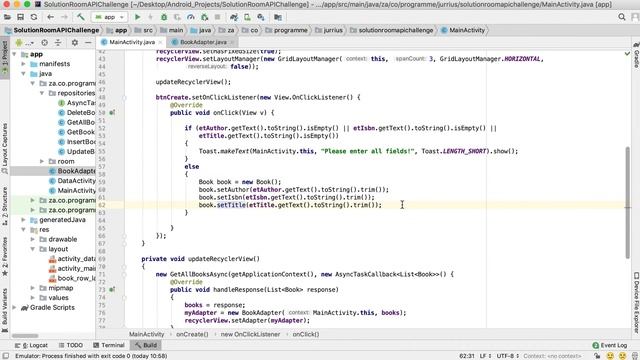640x360 pixels.
Task: Click the Profile app gauge icon
Action: coord(191,17)
